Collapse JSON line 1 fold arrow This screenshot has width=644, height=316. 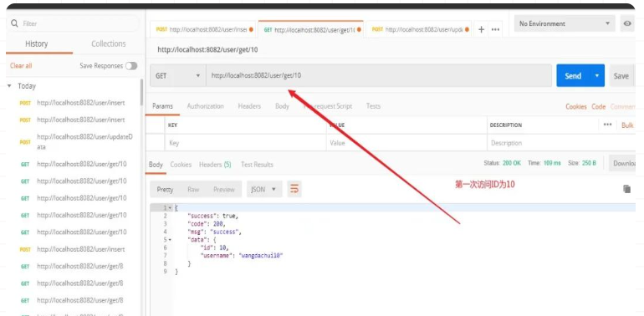click(170, 208)
